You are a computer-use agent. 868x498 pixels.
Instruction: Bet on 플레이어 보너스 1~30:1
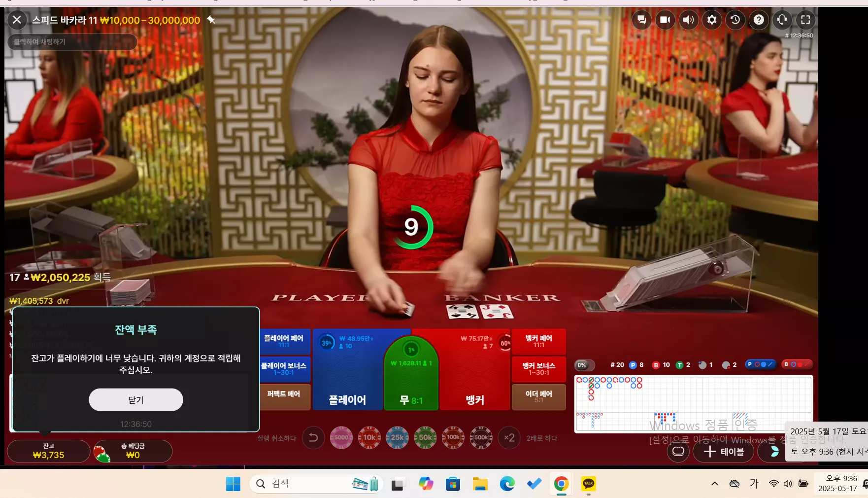coord(284,369)
